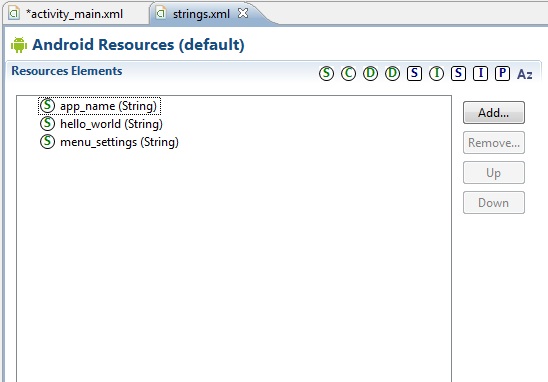Toggle the first green circled D Dimension filter
Viewport: 548px width, 382px height.
point(370,73)
